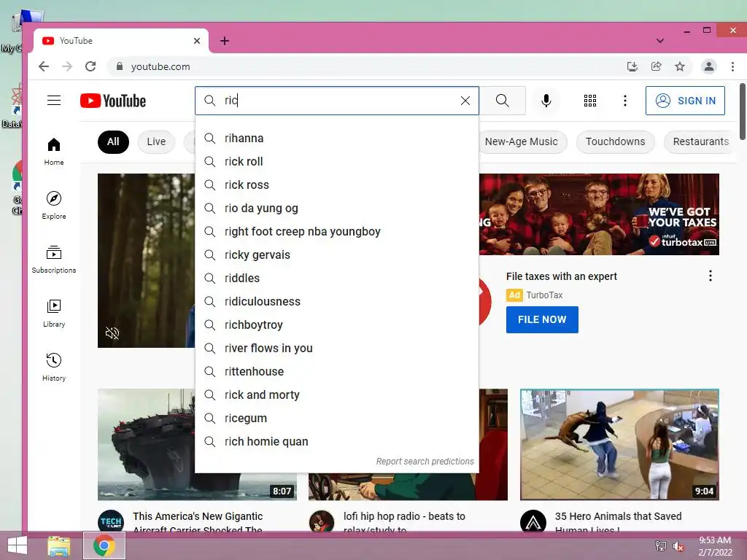Choose the rittenhouse suggestion
Image resolution: width=747 pixels, height=560 pixels.
click(336, 371)
